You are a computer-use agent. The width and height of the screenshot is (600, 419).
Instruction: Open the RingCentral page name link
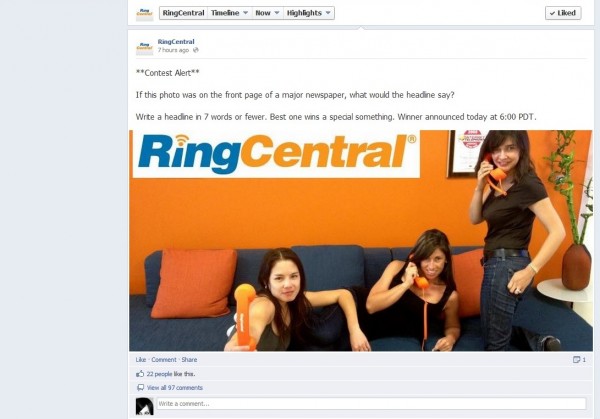[176, 42]
